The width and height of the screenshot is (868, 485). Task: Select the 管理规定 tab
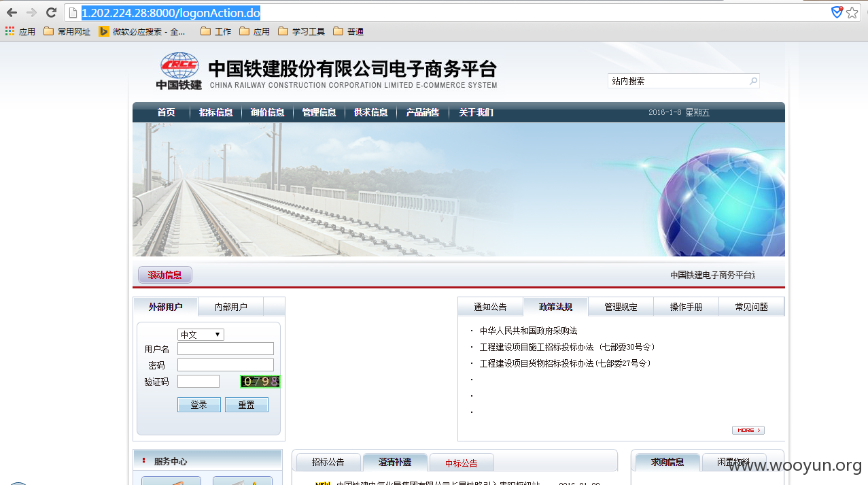click(621, 307)
